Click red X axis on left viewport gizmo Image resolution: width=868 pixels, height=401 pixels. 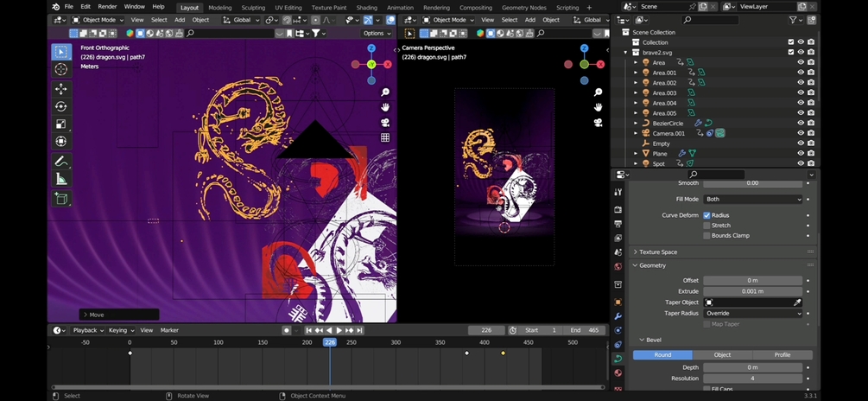[388, 64]
